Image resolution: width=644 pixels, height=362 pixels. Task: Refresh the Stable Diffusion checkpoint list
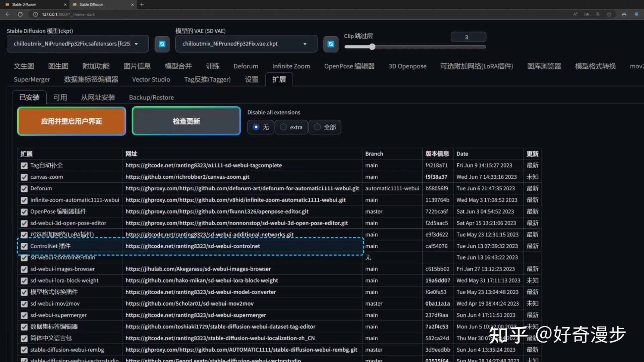point(162,44)
